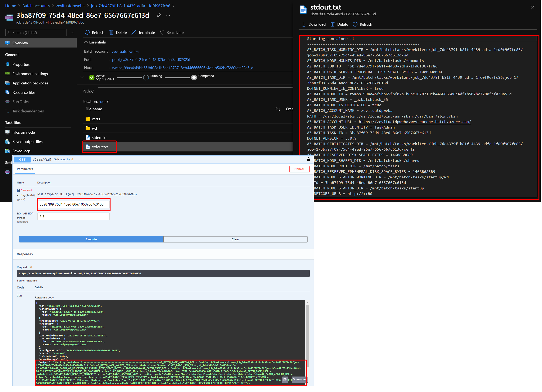Open the pool_ea8d87e4 pool link

tap(151, 60)
